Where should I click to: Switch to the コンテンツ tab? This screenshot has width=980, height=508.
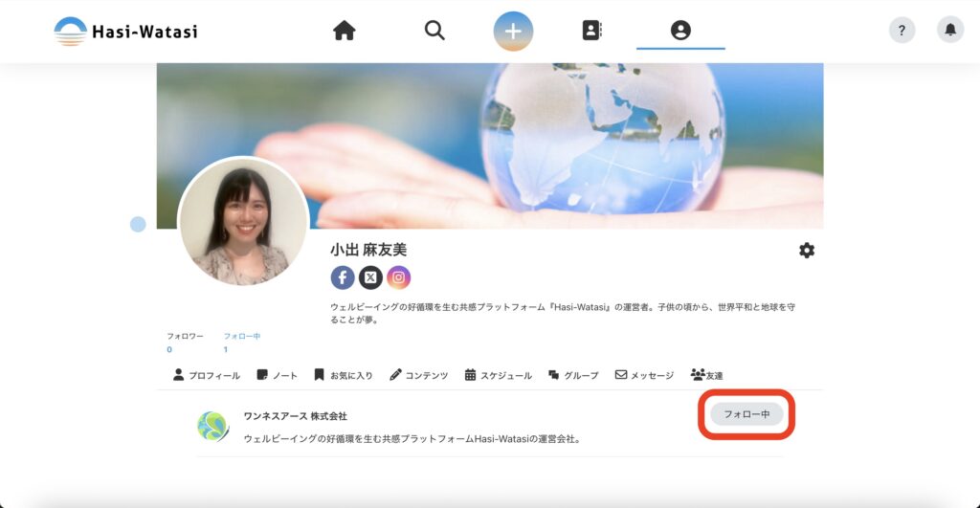(418, 375)
